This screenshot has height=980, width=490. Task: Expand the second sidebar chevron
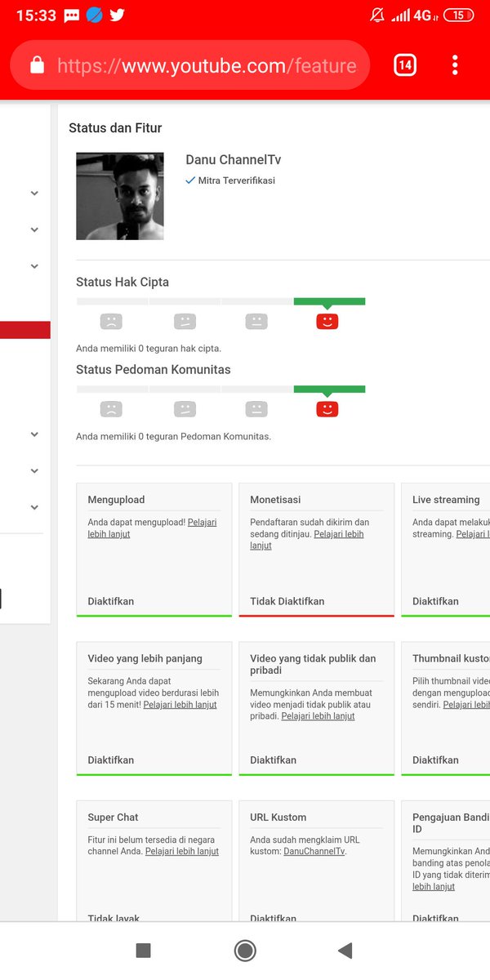tap(34, 230)
